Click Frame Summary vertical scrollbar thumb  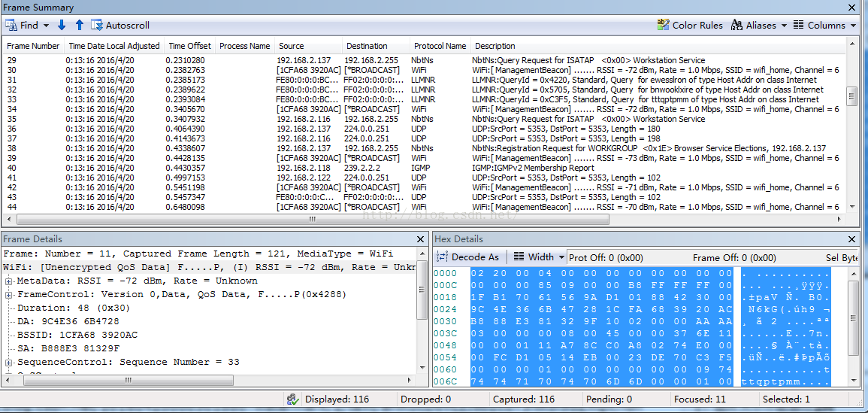pyautogui.click(x=852, y=96)
